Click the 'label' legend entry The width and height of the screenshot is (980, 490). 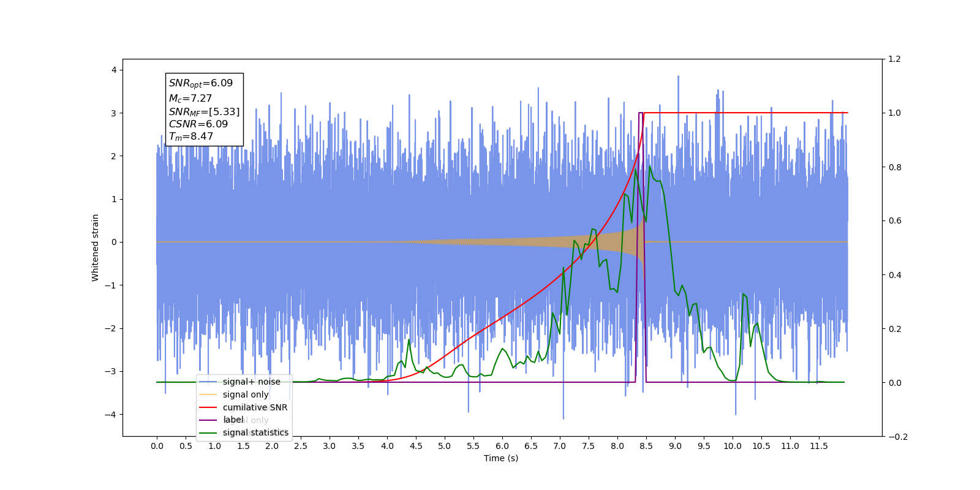pos(233,420)
